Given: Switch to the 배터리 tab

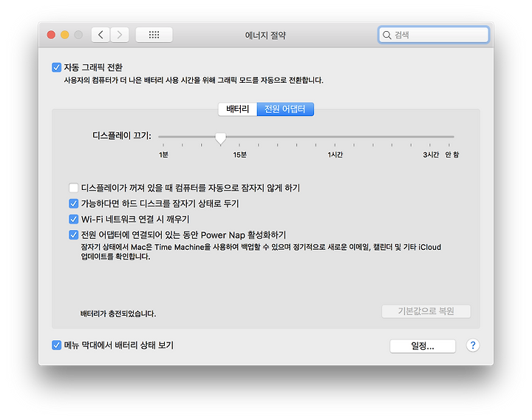Looking at the screenshot, I should click(237, 109).
